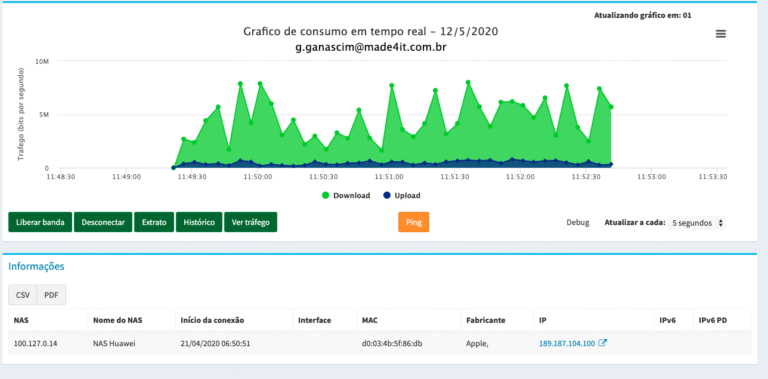Click the g.ganascim@made4it.com.br subtitle
The image size is (768, 379).
pyautogui.click(x=371, y=47)
